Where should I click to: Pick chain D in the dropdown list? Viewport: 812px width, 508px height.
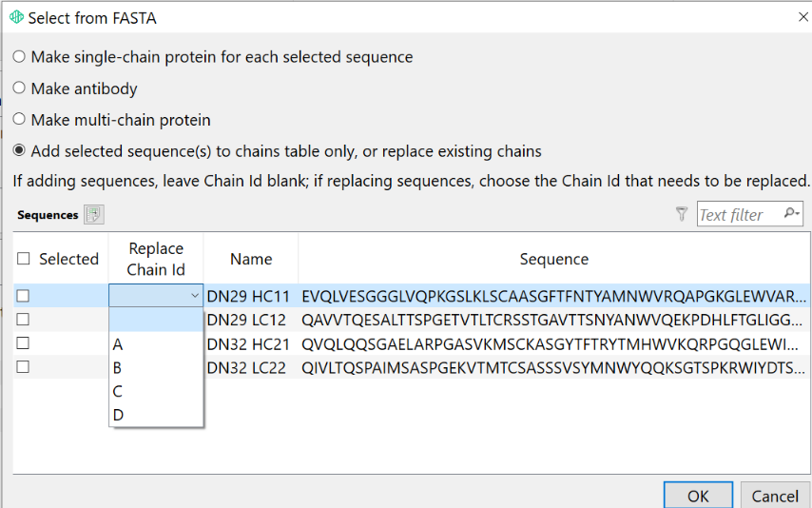pos(155,415)
